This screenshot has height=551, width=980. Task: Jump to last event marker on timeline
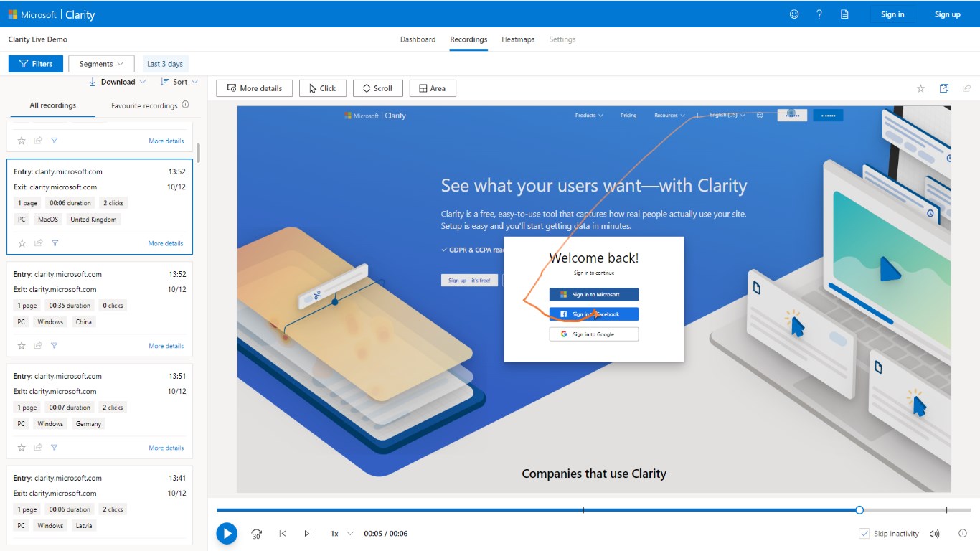click(x=946, y=510)
